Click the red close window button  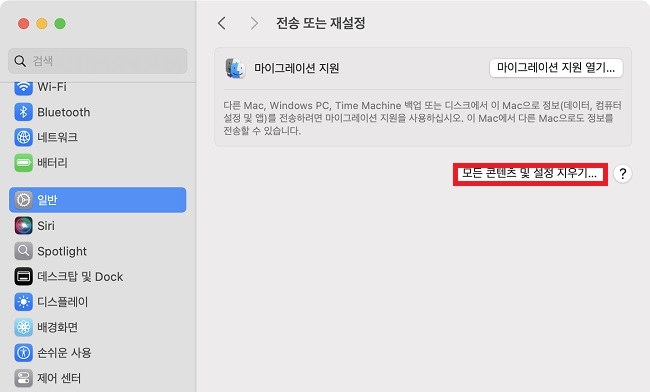(x=24, y=24)
